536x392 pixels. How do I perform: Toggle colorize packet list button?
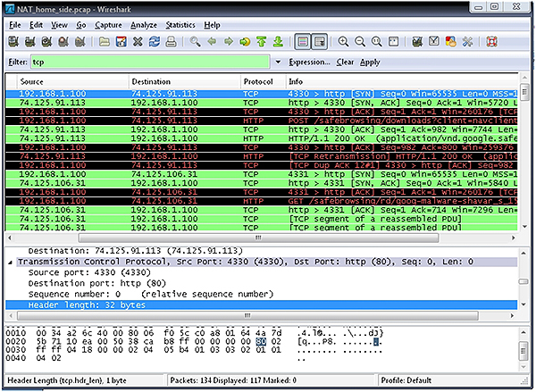[303, 42]
